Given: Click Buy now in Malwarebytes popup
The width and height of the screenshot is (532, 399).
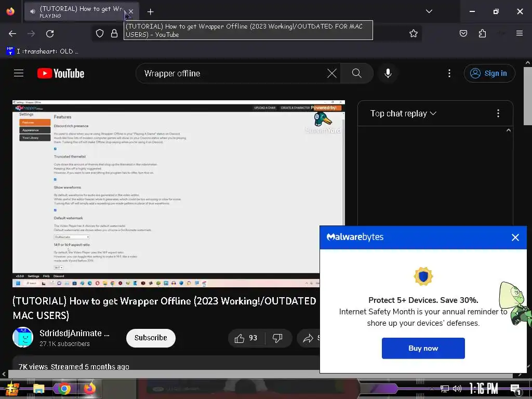Looking at the screenshot, I should tap(423, 348).
